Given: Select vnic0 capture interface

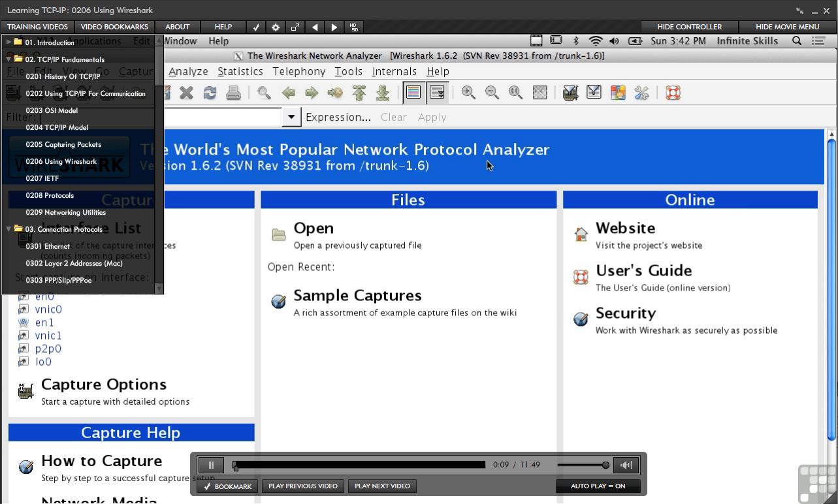Looking at the screenshot, I should [48, 309].
